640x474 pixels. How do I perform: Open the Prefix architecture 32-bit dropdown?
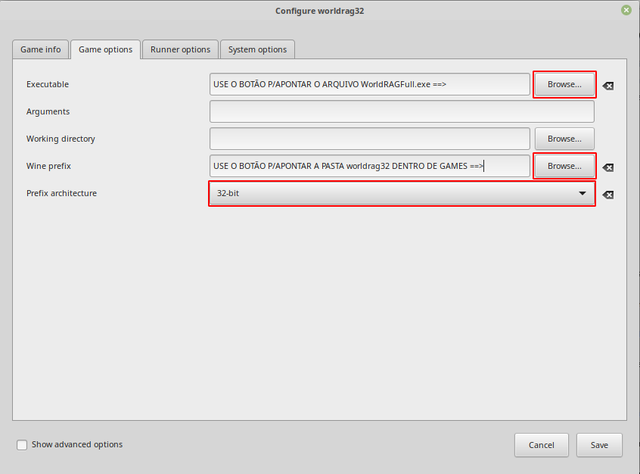(402, 194)
